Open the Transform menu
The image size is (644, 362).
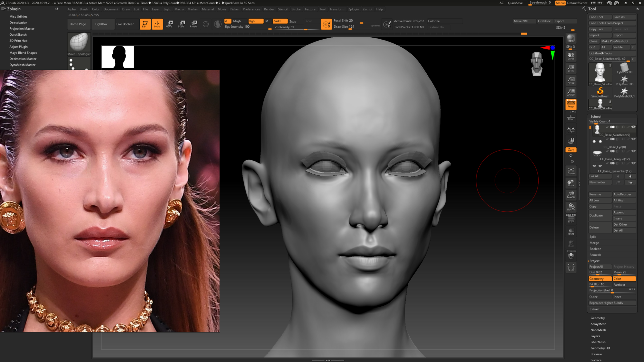point(336,9)
